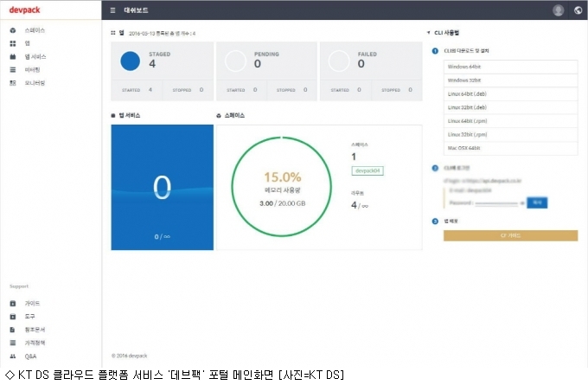
Task: Click the 스페이스 panel heading icon
Action: click(219, 116)
